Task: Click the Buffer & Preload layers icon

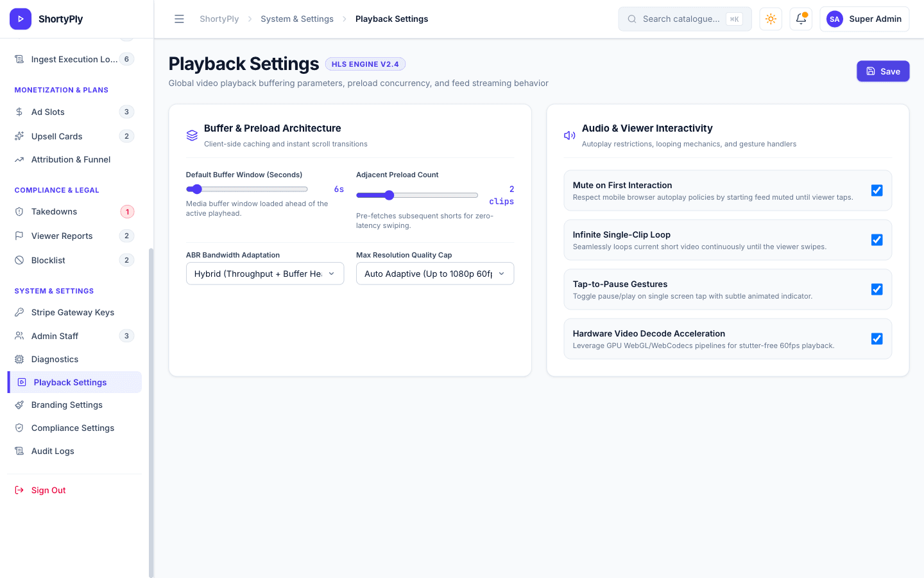Action: coord(192,135)
